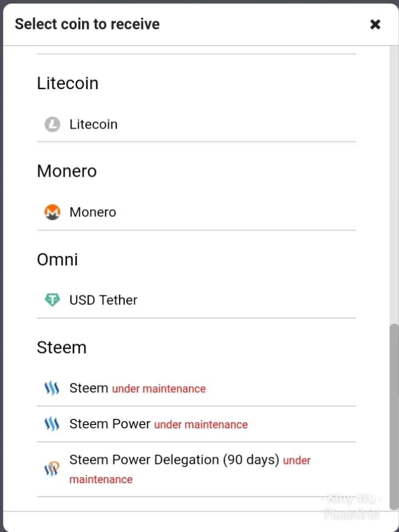Click the Steem Power logo icon
The width and height of the screenshot is (399, 532).
click(52, 424)
